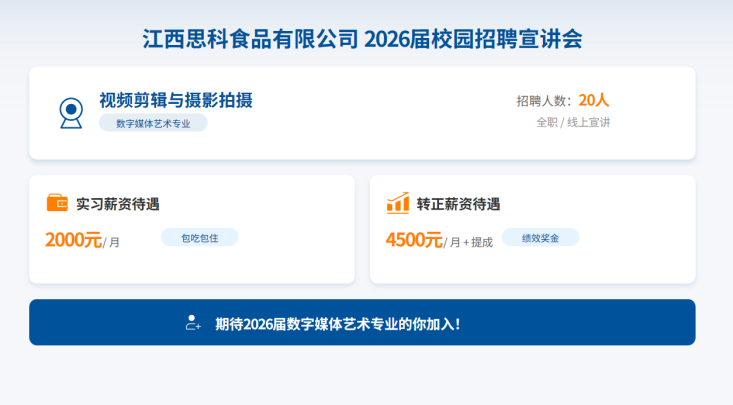Click the page title 江西思科食品有限公司 2026届校园招聘宣讲会
The height and width of the screenshot is (405, 733).
(362, 39)
